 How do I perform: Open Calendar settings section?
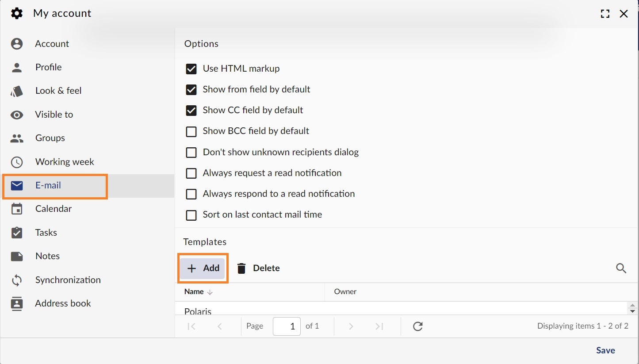click(x=54, y=209)
